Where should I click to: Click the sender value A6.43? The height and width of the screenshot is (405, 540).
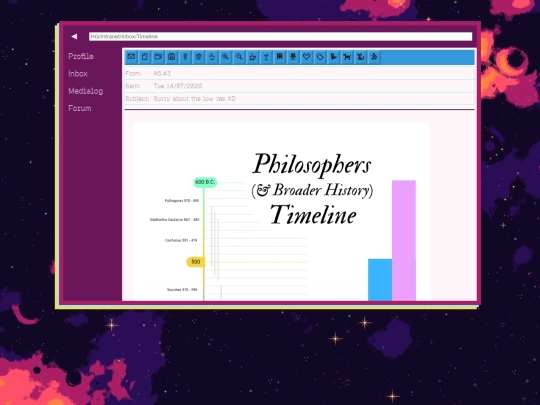(x=162, y=73)
